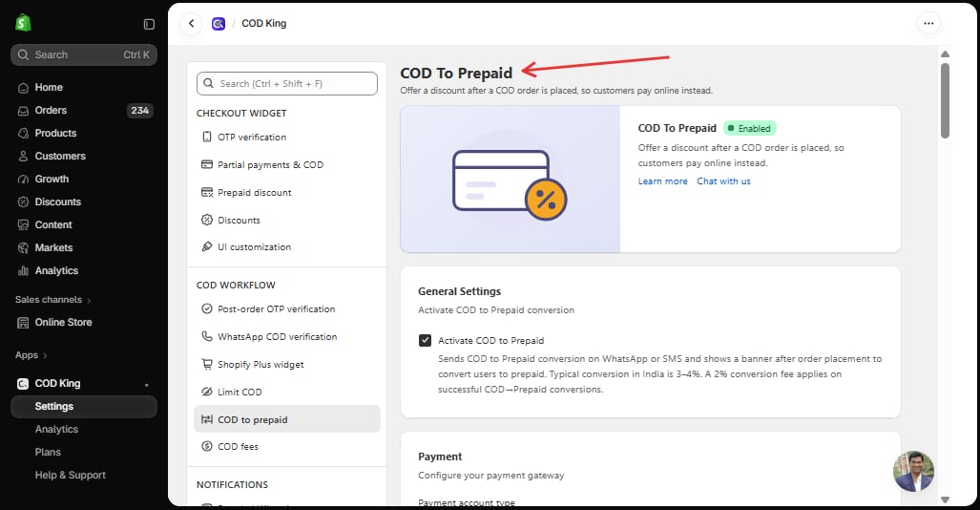Open the Learn more link
The image size is (980, 510).
[x=662, y=181]
